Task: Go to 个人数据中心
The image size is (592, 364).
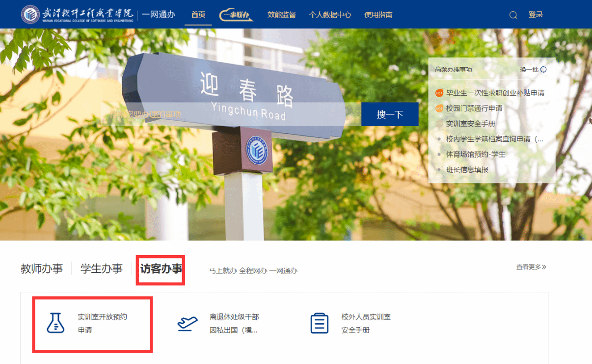Action: (x=330, y=15)
